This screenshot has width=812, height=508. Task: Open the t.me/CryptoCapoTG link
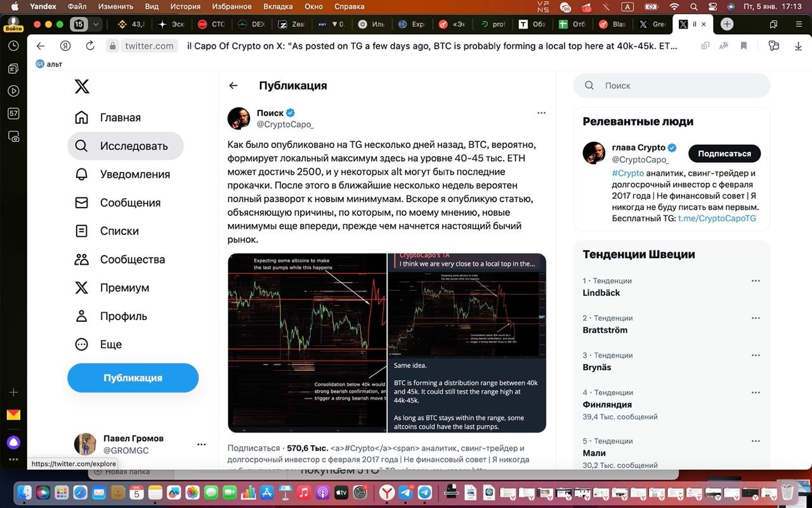(717, 218)
